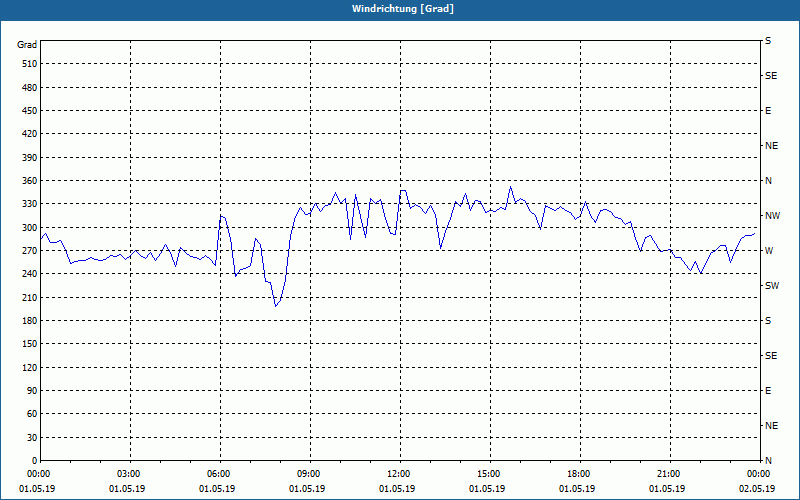
Task: Click the 90 y-axis value
Action: coord(32,391)
